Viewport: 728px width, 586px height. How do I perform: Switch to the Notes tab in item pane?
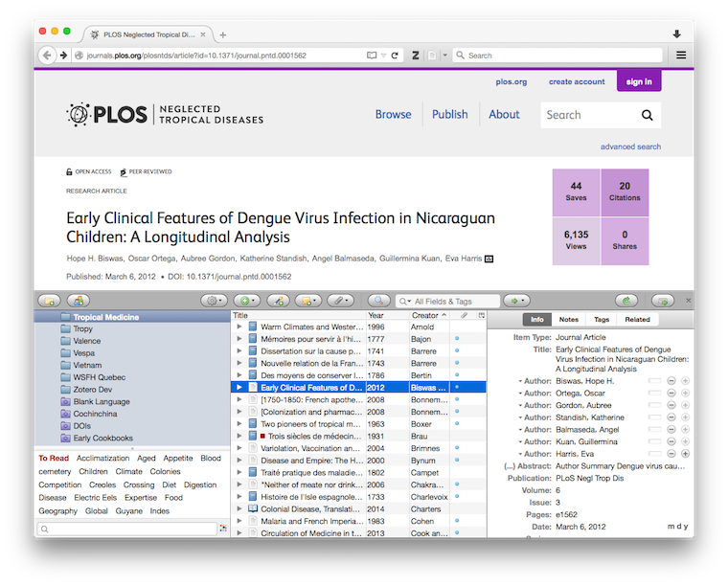pyautogui.click(x=568, y=319)
